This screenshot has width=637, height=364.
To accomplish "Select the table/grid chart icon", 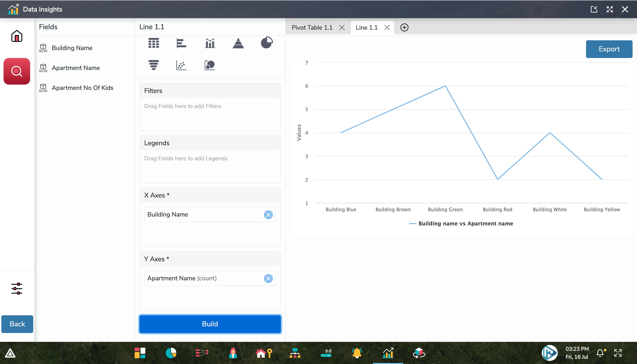I will click(x=153, y=43).
